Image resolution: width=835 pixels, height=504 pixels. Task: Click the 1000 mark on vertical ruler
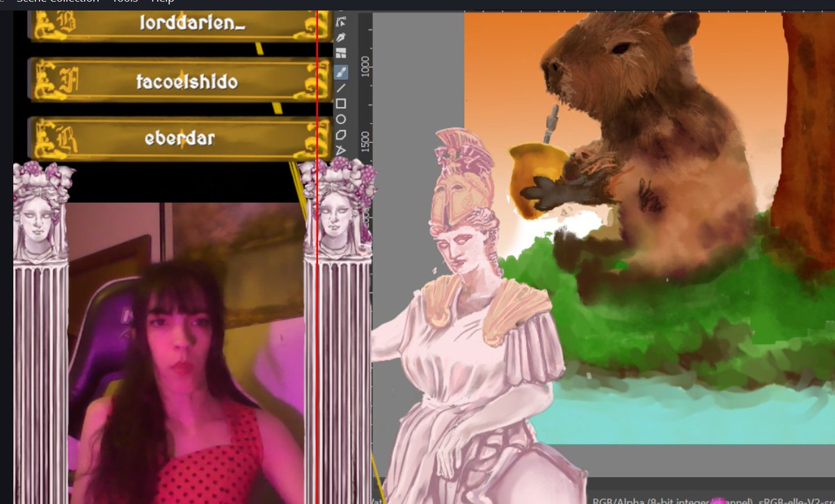[x=365, y=67]
